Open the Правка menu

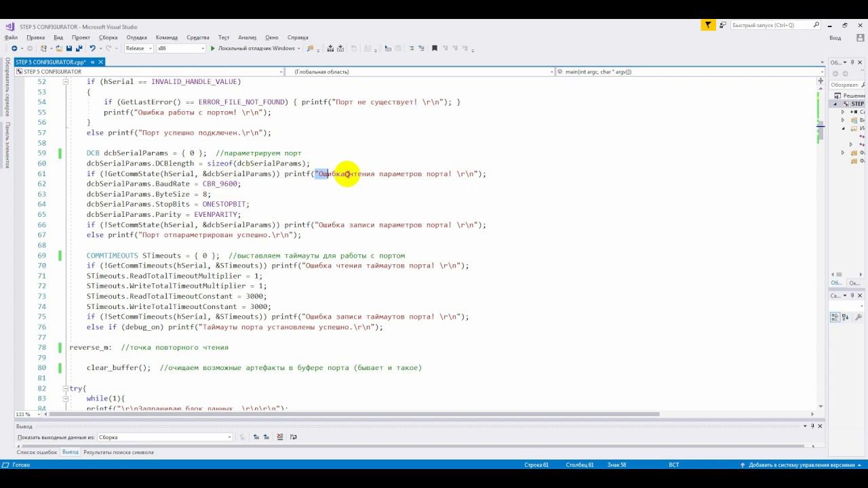pos(36,38)
